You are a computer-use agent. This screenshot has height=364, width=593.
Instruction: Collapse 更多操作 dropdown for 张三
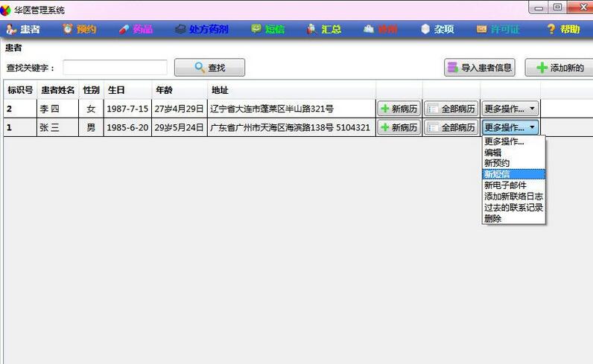click(510, 127)
